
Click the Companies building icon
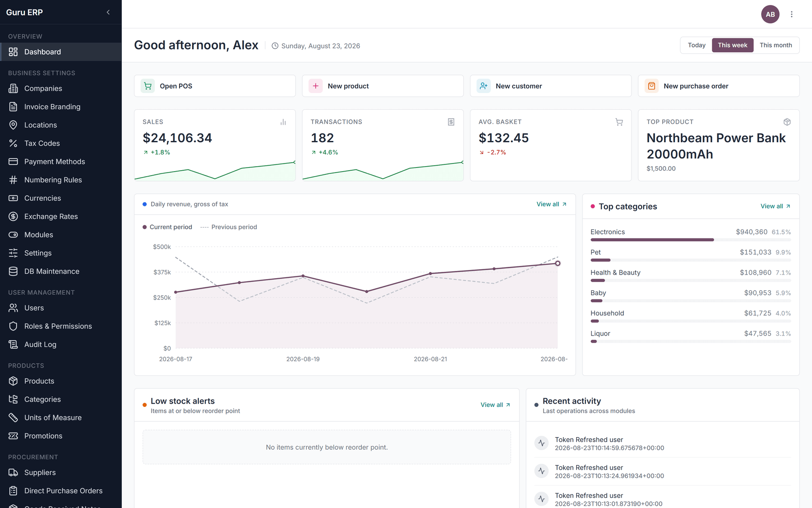pyautogui.click(x=13, y=89)
